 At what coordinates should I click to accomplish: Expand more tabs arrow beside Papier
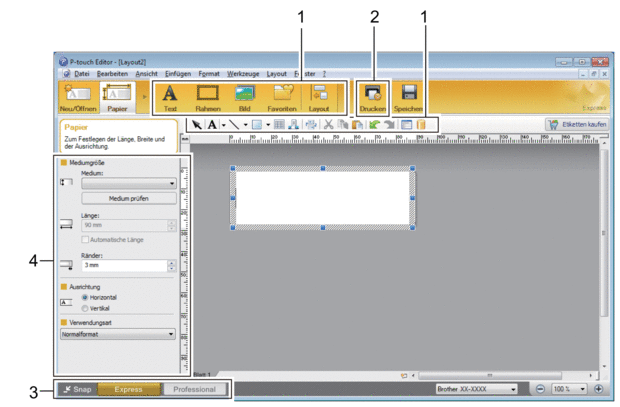click(x=144, y=97)
